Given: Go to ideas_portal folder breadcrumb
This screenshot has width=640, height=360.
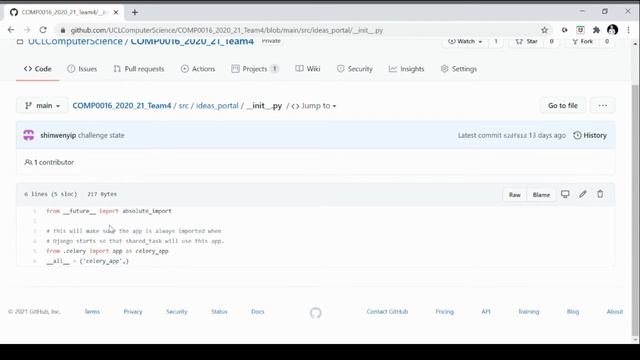Looking at the screenshot, I should click(x=217, y=106).
